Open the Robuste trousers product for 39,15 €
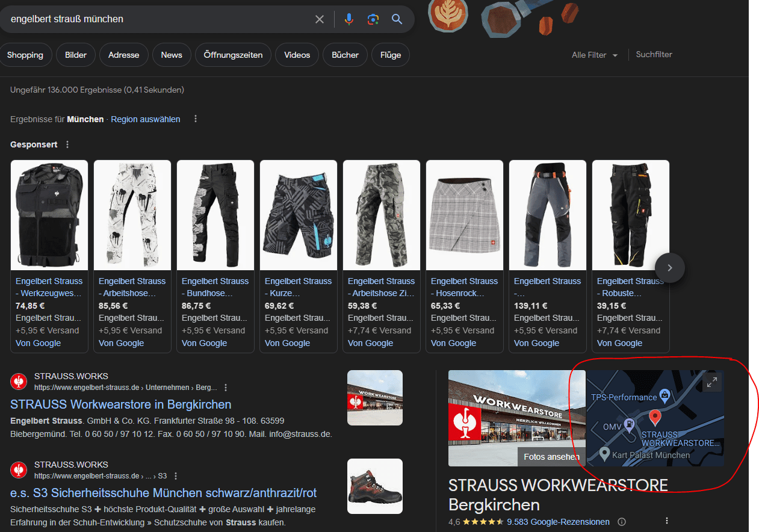 click(631, 287)
